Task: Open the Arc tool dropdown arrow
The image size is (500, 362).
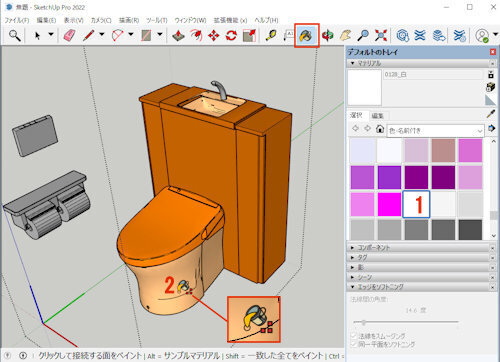Action: pos(131,34)
